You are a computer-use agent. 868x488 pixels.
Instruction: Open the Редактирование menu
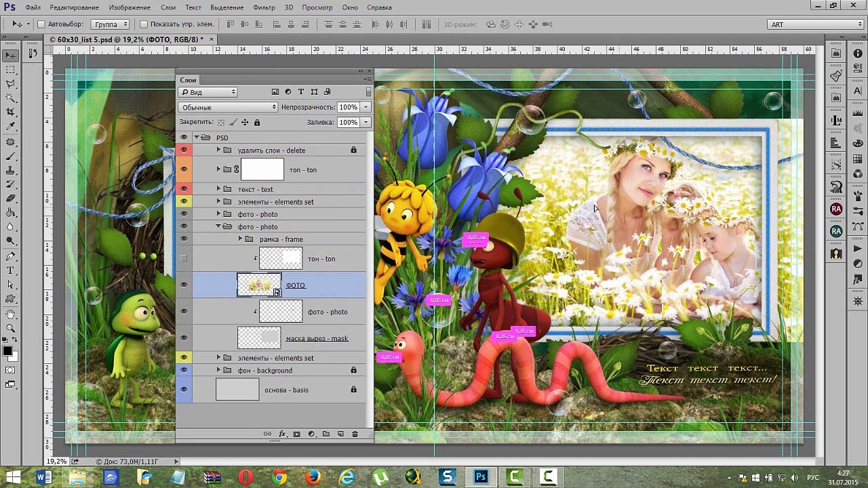tap(74, 7)
